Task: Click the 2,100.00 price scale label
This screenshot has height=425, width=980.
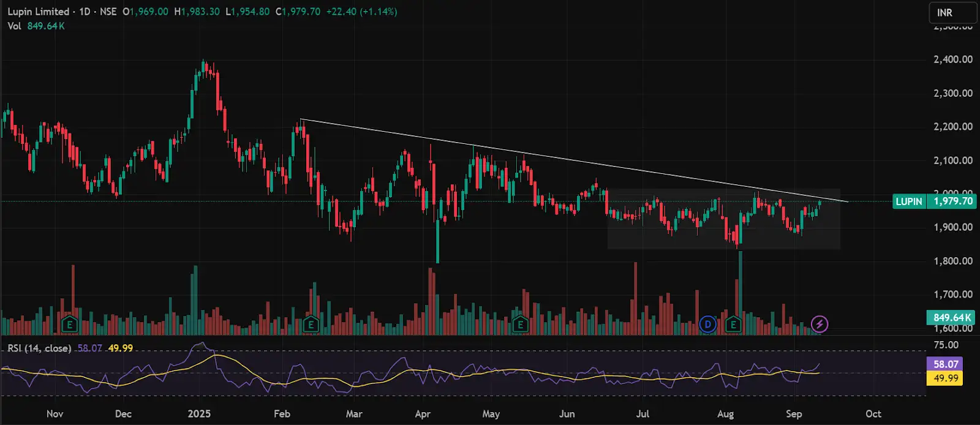Action: click(953, 160)
